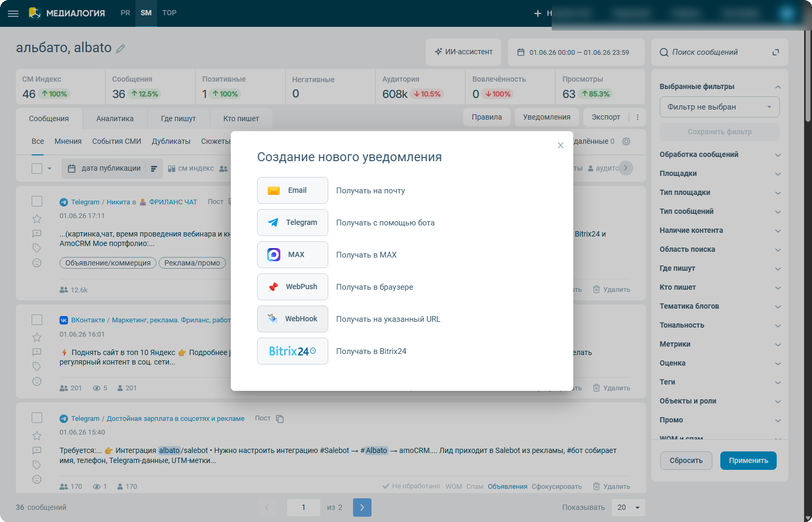Add comment to ФРИЛАНС ЧАТ message

37,233
